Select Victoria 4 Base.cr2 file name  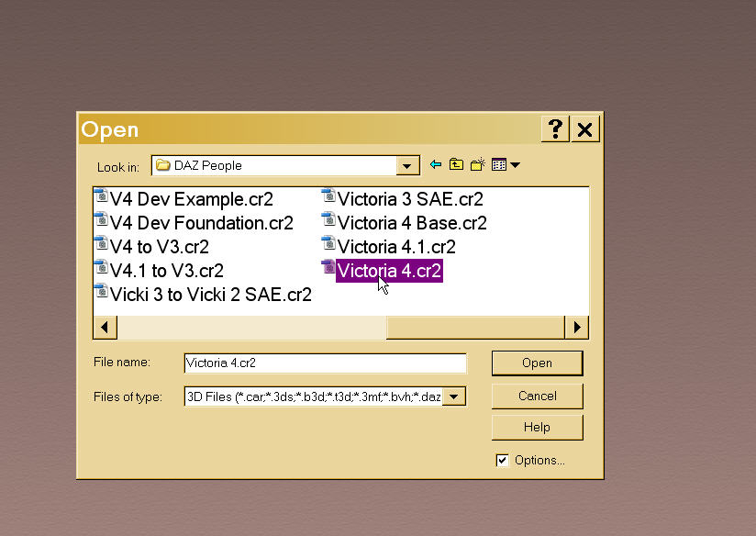click(412, 223)
